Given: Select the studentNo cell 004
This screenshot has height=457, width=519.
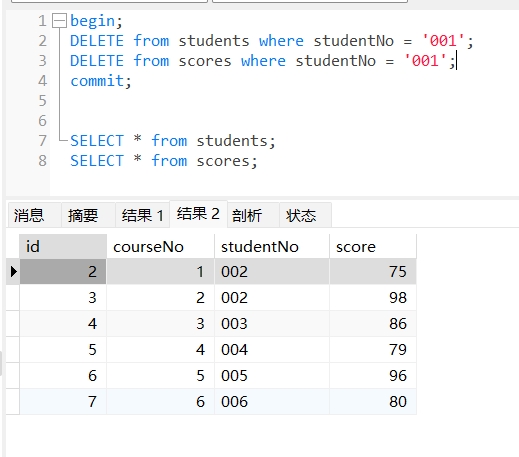Looking at the screenshot, I should 272,350.
